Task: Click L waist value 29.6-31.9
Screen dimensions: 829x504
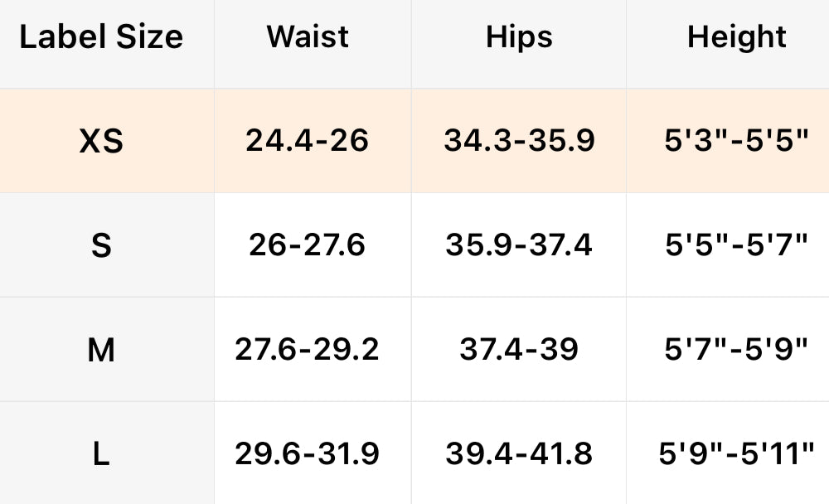Action: coord(307,454)
